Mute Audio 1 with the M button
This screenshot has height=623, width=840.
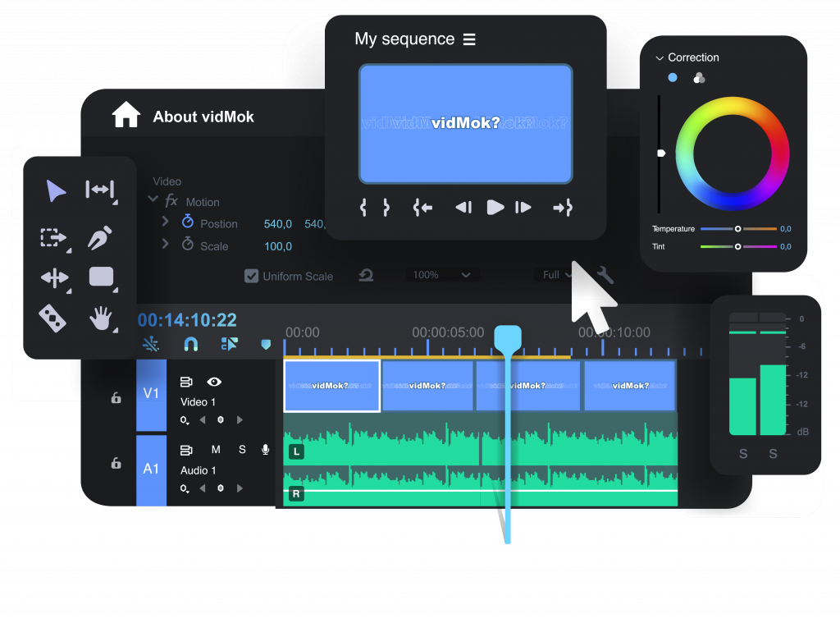pos(216,450)
